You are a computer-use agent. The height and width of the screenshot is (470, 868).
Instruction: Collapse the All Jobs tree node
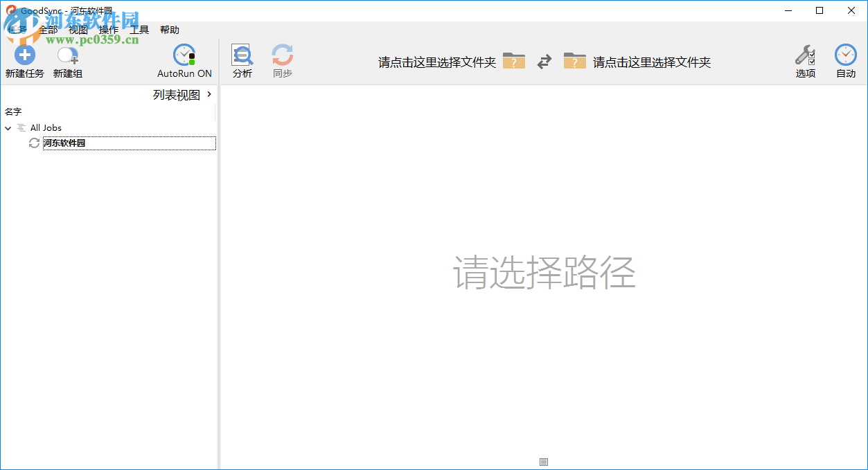8,128
